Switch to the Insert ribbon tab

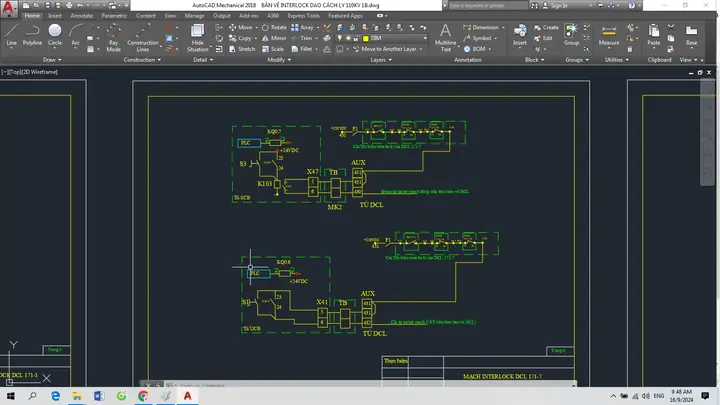click(x=55, y=16)
